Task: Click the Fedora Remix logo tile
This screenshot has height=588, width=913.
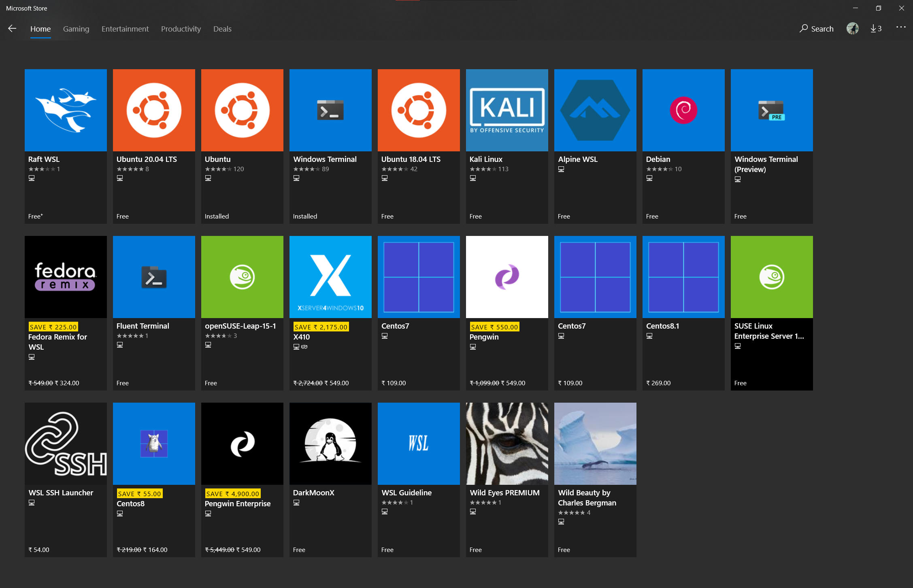Action: 66,277
